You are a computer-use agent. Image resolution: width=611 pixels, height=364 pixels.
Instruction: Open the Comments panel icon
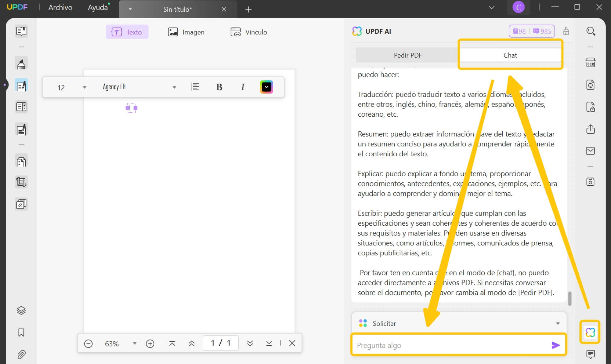(590, 354)
